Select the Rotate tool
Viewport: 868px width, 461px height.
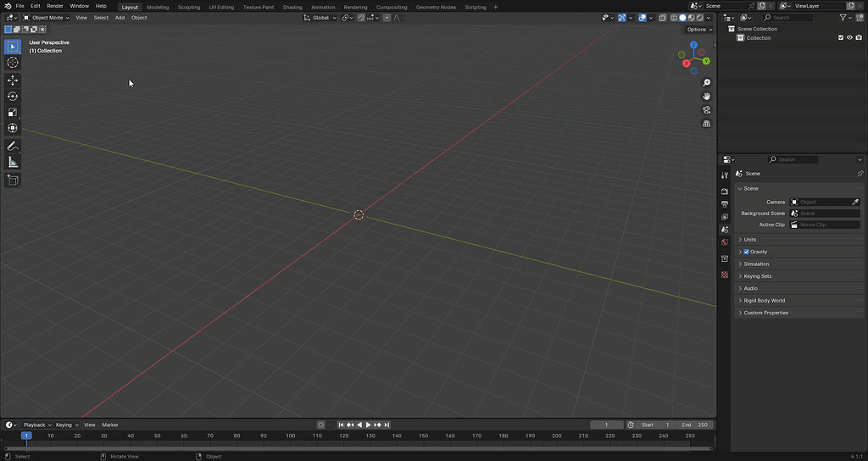pos(12,97)
